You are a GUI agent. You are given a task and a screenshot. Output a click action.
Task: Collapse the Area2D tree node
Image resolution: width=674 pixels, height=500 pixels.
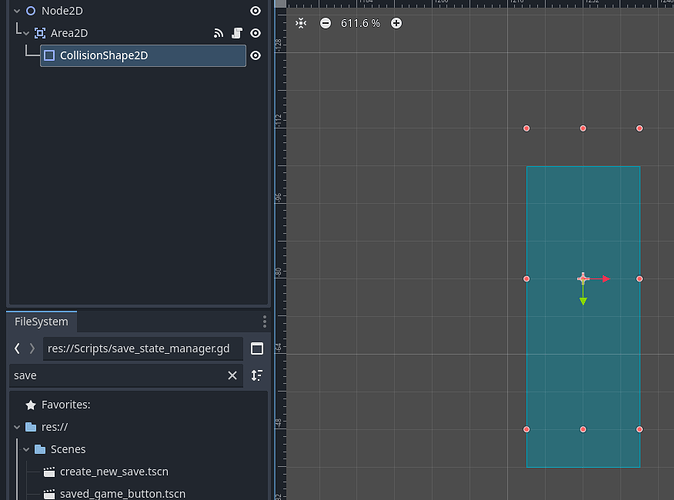point(26,34)
